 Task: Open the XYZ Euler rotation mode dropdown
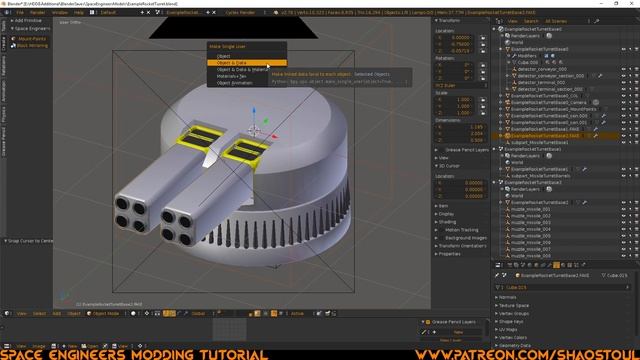(x=461, y=86)
